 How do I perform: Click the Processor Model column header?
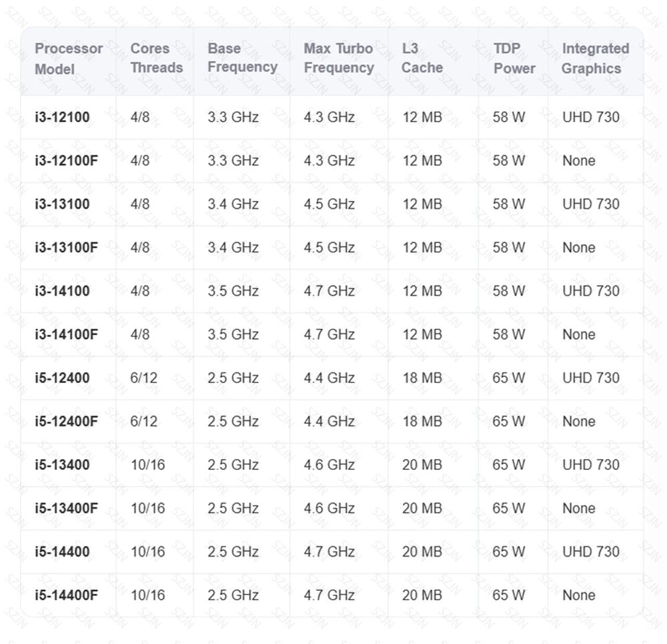coord(69,59)
